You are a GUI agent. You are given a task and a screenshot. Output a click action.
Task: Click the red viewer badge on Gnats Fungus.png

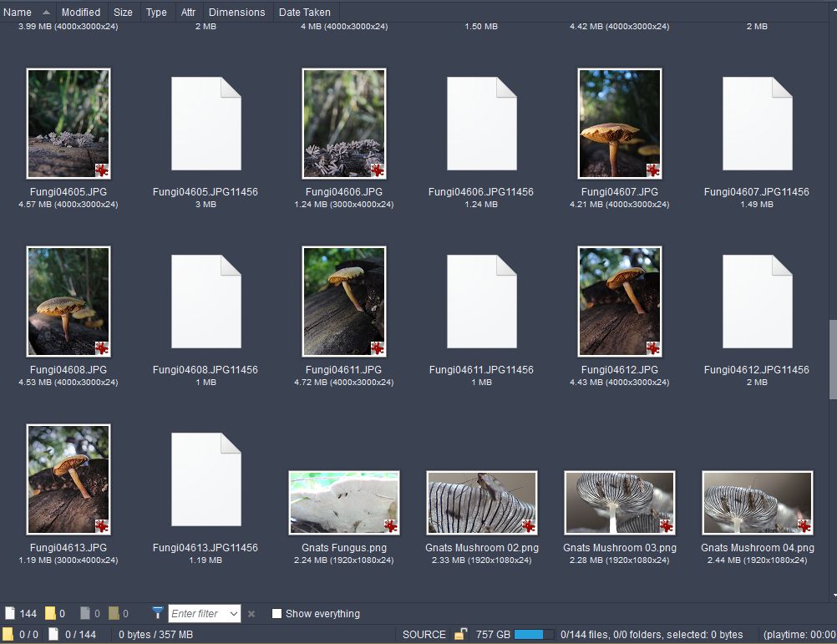(390, 526)
